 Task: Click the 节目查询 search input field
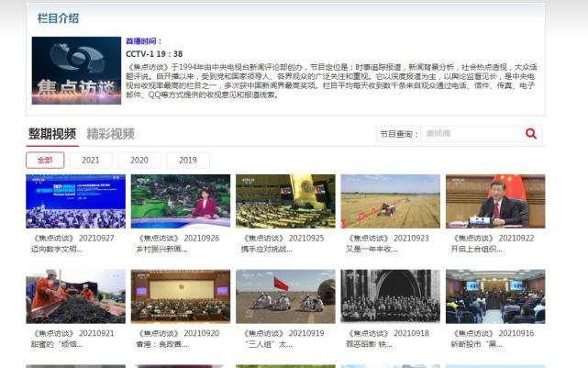[470, 134]
